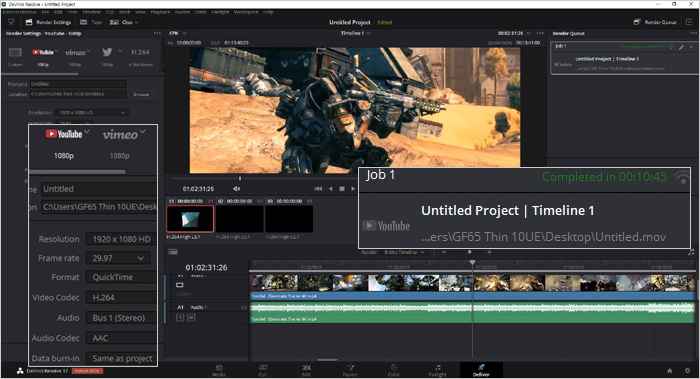Jump to first frame in viewer transport
Viewport: 700px width, 379px height.
(x=318, y=189)
